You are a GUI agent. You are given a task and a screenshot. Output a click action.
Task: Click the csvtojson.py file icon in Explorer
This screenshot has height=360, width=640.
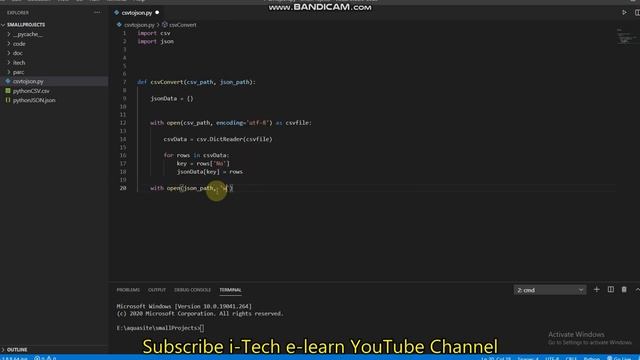(x=8, y=81)
